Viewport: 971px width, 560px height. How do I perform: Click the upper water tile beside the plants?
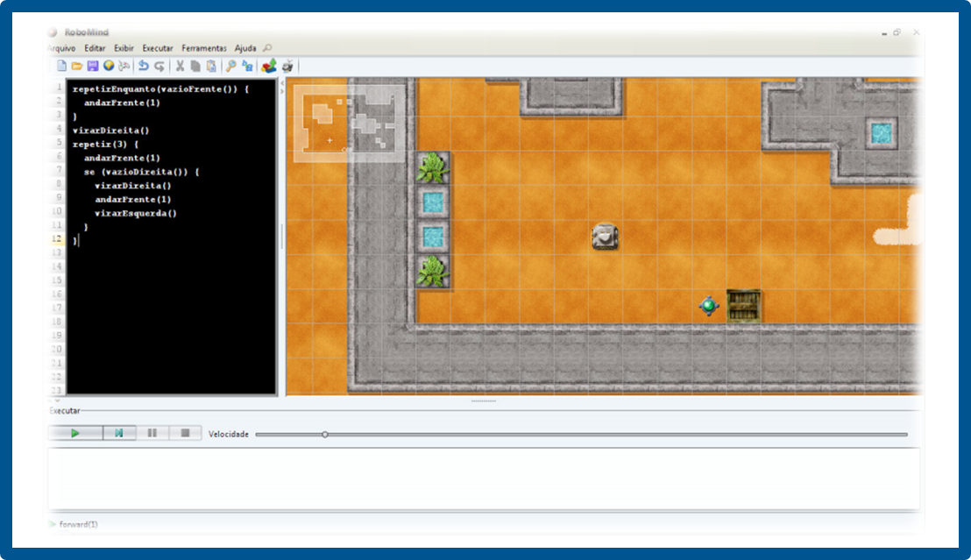click(x=433, y=202)
